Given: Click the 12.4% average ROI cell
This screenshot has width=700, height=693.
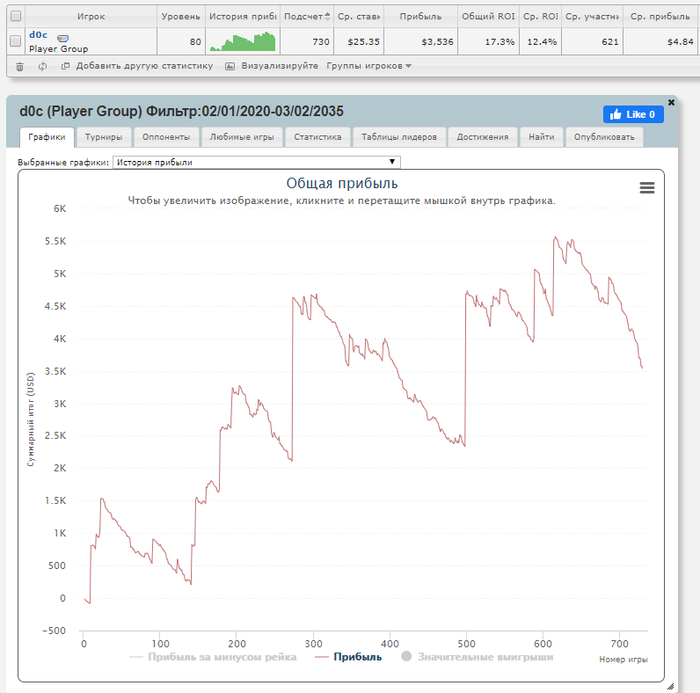Looking at the screenshot, I should (542, 42).
